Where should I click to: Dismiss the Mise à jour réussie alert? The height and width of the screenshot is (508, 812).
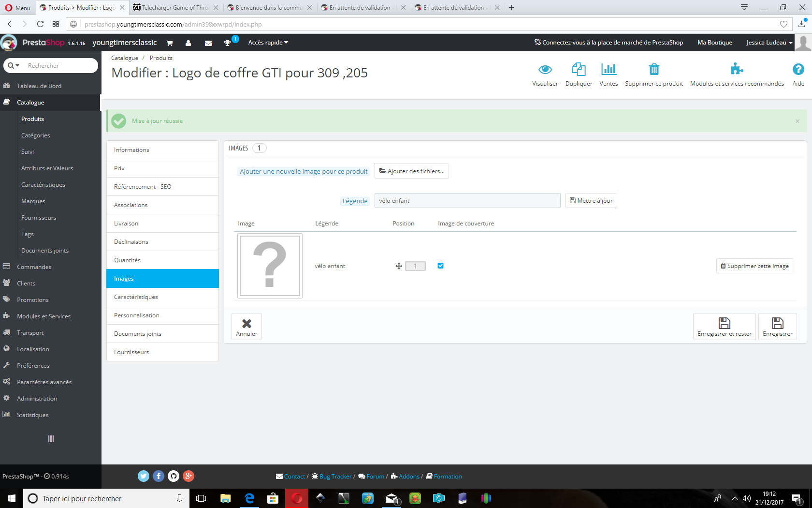pos(797,121)
